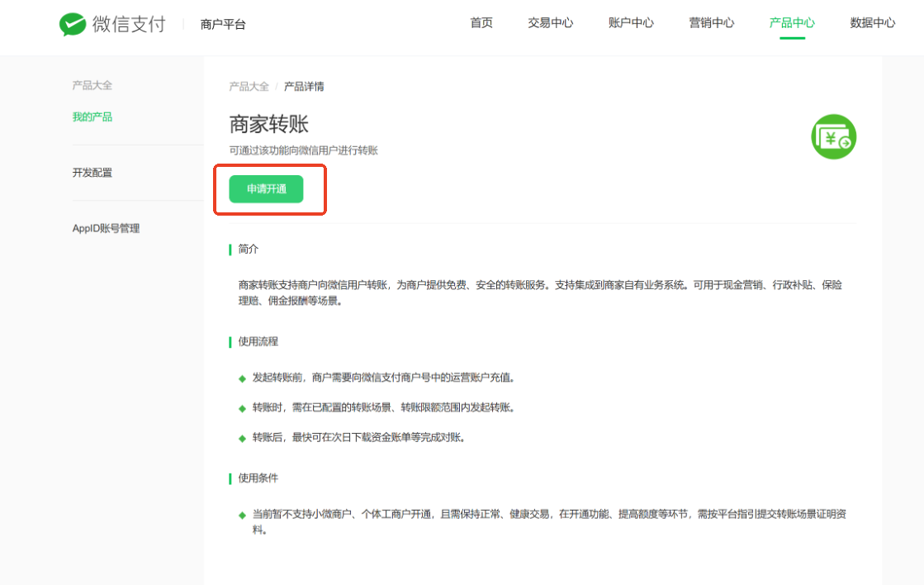Open AppID账号管理 in the sidebar
The height and width of the screenshot is (585, 924).
click(106, 228)
